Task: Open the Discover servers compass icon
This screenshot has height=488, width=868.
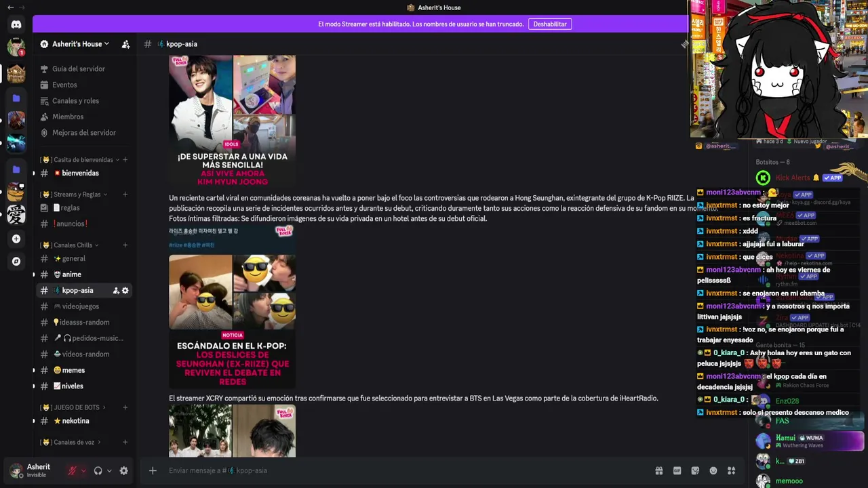Action: (16, 261)
